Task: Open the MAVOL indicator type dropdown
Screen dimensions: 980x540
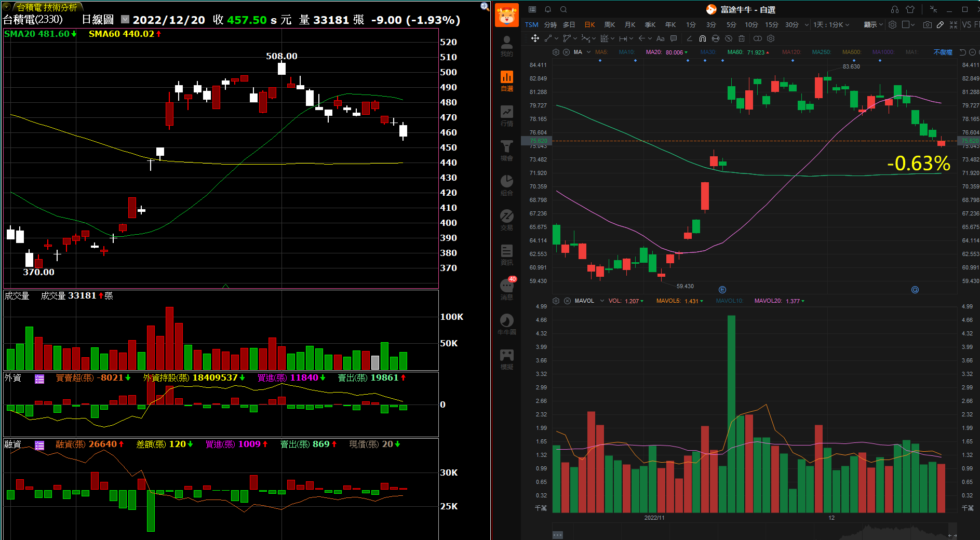Action: point(602,301)
